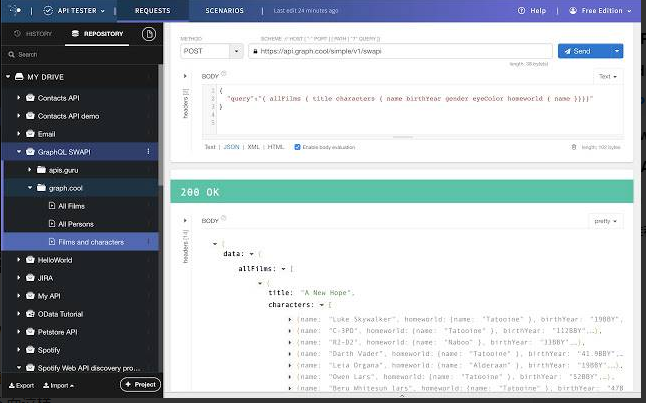Click the request headers vertical label
This screenshot has height=403, width=646.
point(186,103)
